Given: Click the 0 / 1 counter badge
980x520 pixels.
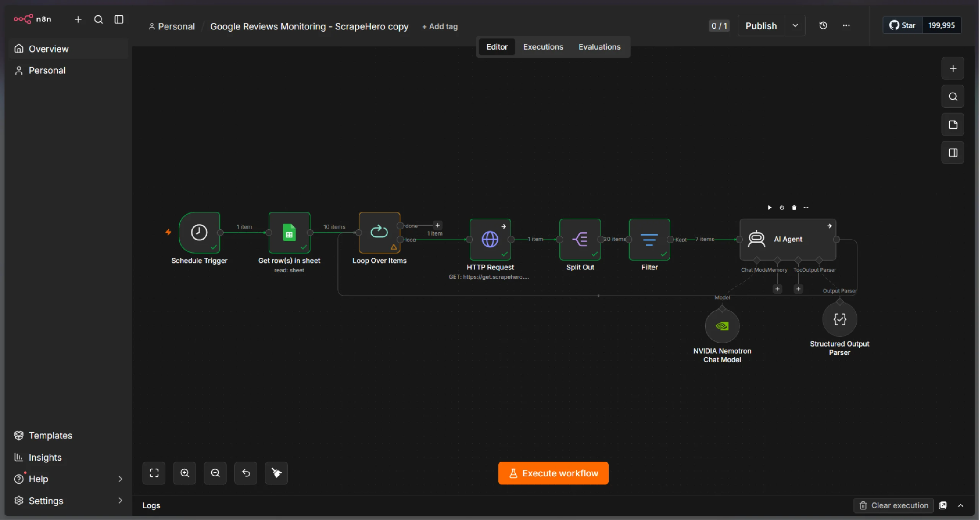Looking at the screenshot, I should point(719,26).
